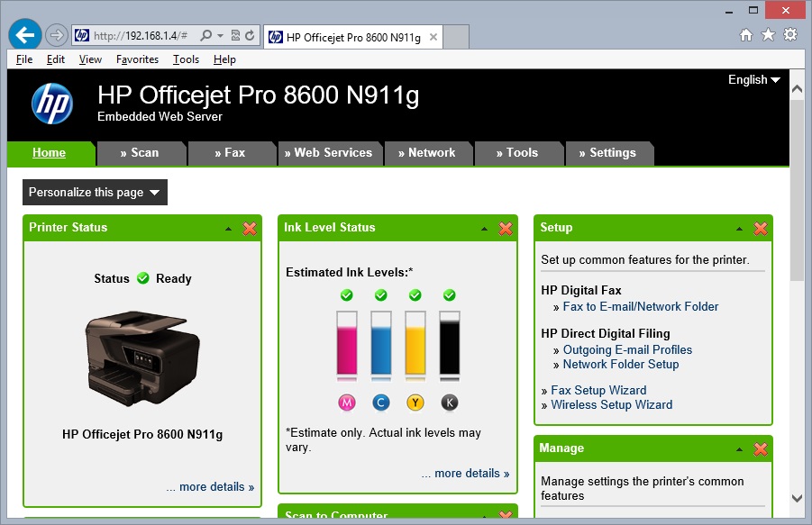Collapse the Manage panel
This screenshot has height=525, width=812.
coord(740,449)
